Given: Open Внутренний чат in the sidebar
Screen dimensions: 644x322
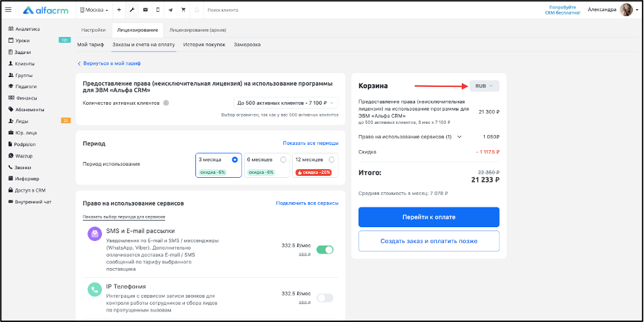Looking at the screenshot, I should (30, 202).
